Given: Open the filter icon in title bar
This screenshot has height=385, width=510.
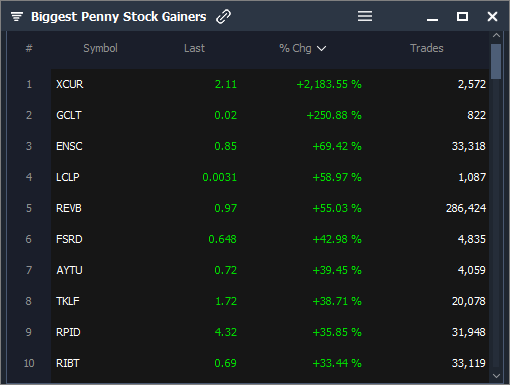Looking at the screenshot, I should [17, 16].
